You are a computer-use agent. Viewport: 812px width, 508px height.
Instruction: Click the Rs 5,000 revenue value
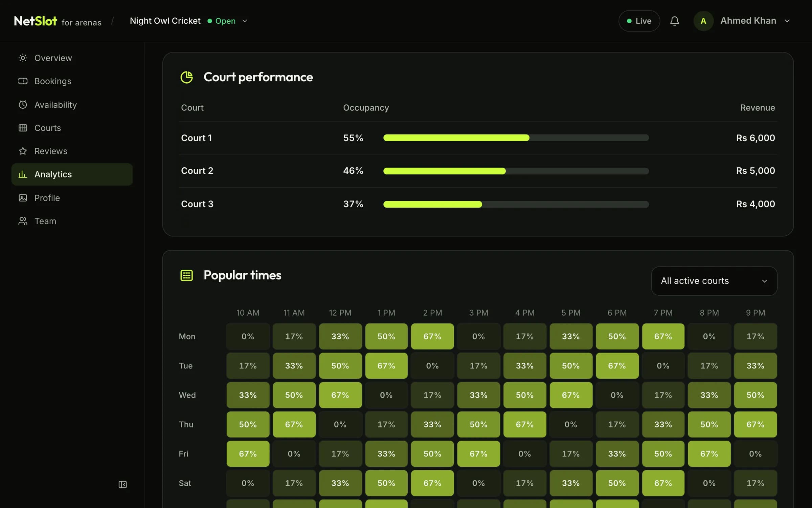(755, 171)
